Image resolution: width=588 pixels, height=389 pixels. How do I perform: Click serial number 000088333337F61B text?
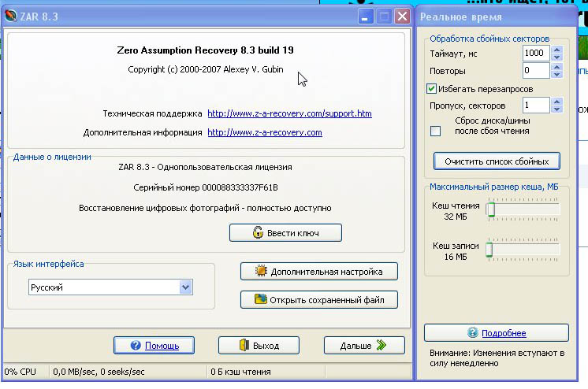240,187
